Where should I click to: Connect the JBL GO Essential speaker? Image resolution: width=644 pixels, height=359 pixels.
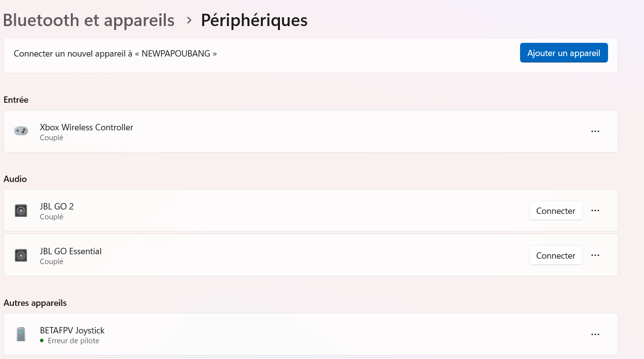(x=555, y=255)
